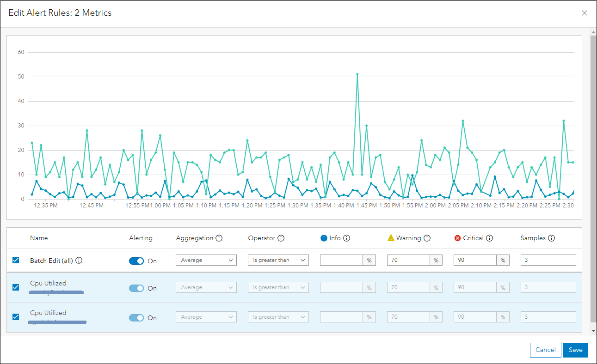Click the scroll down arrow on scrollbar
The height and width of the screenshot is (364, 597).
coord(593,331)
